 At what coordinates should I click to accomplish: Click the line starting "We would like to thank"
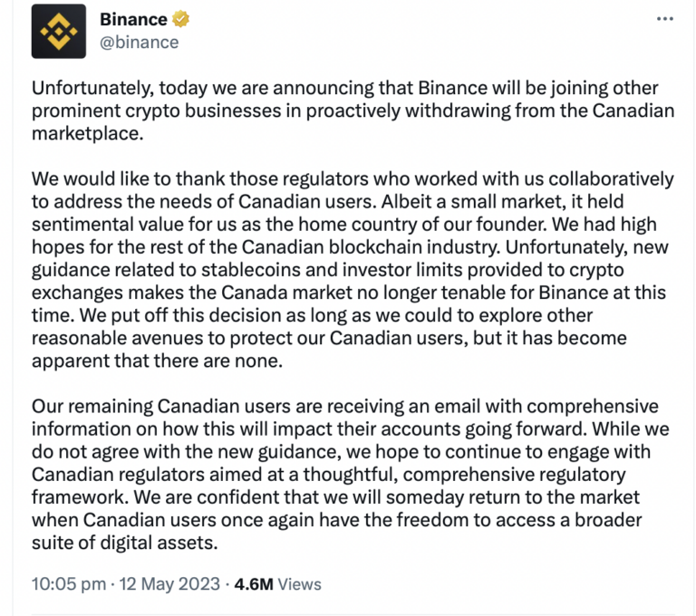click(353, 178)
